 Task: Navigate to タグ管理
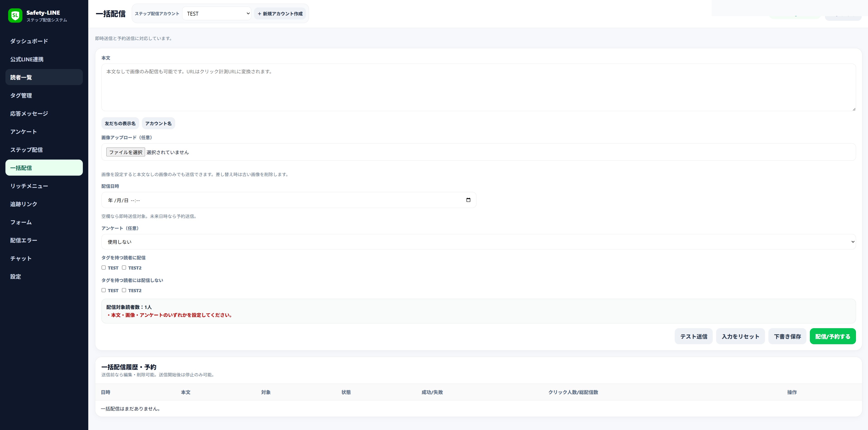[x=44, y=95]
